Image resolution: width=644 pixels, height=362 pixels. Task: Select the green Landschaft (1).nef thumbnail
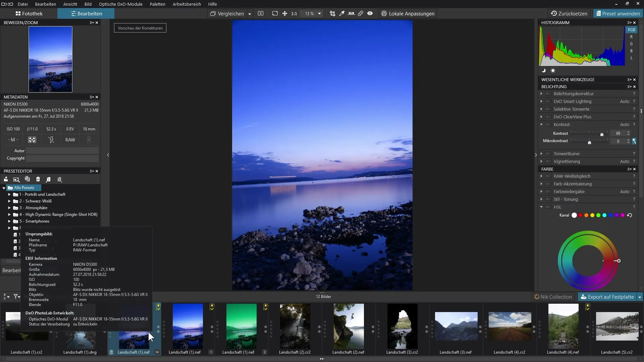point(241,326)
